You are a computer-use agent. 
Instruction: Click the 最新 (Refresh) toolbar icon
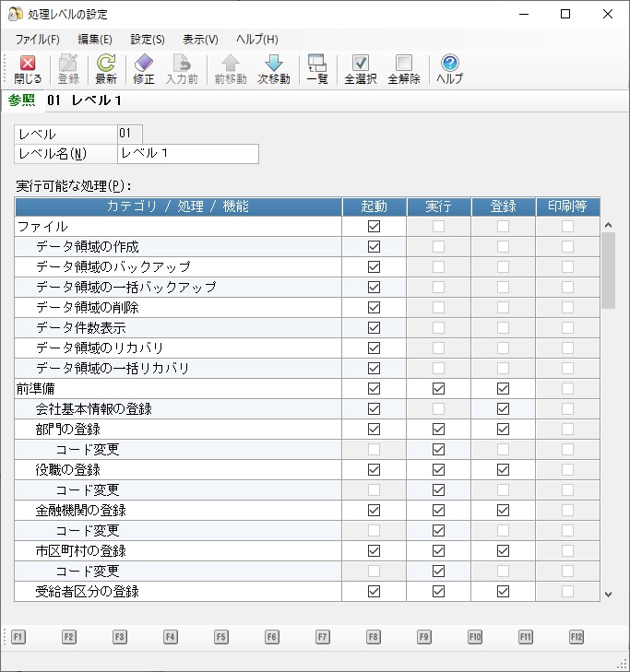point(106,64)
